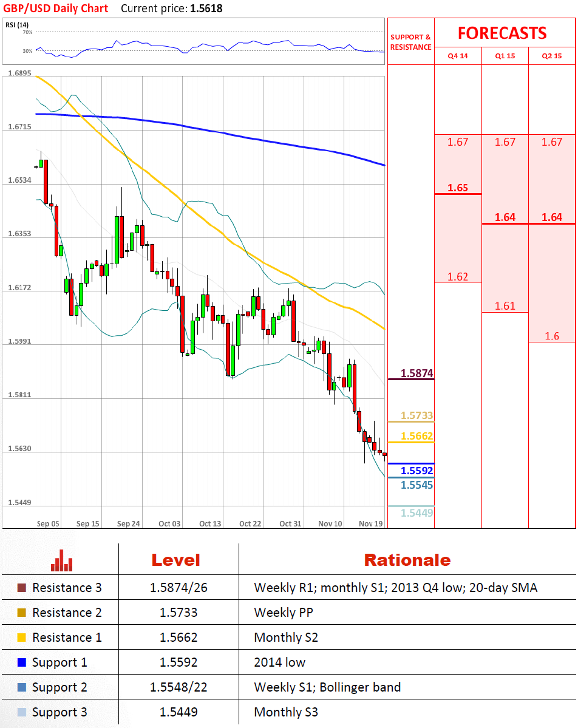Click the Monthly S2 rationale cell
This screenshot has height=728, width=578.
[x=286, y=638]
